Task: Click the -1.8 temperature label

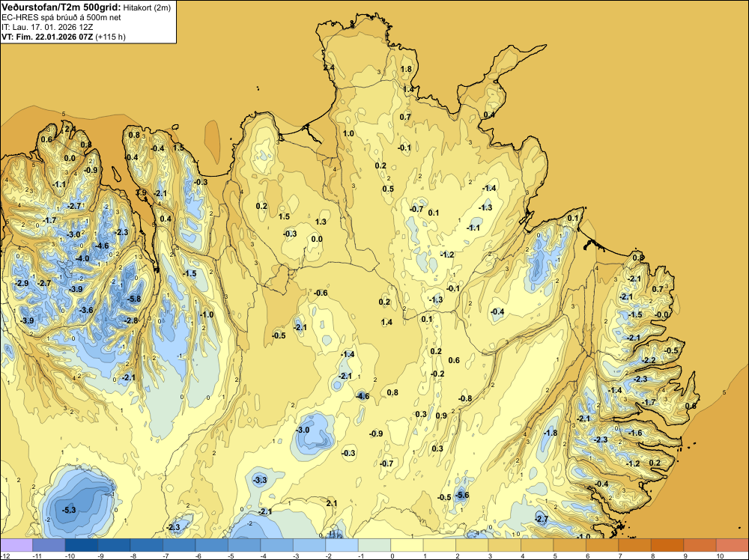Action: (x=551, y=433)
